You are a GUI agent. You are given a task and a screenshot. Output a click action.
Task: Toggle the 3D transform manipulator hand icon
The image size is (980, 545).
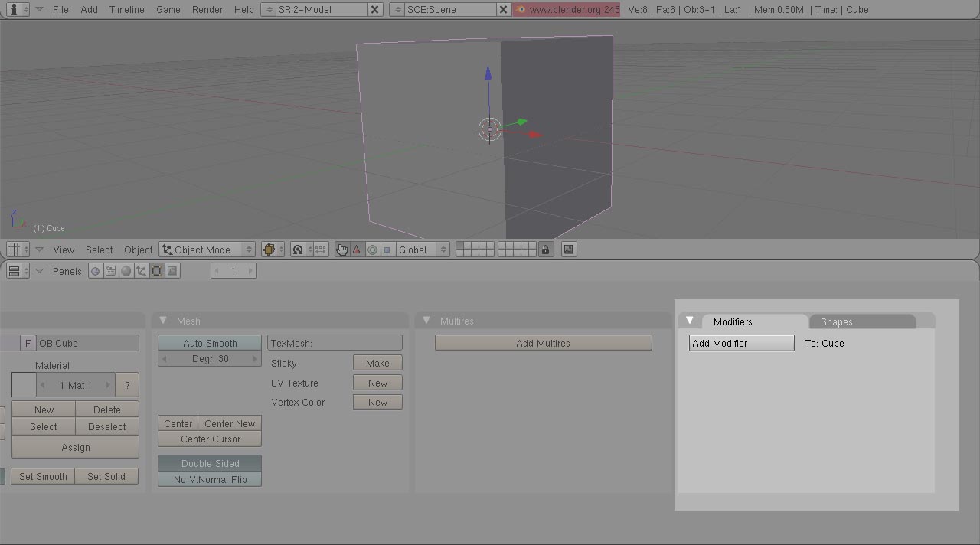(341, 250)
